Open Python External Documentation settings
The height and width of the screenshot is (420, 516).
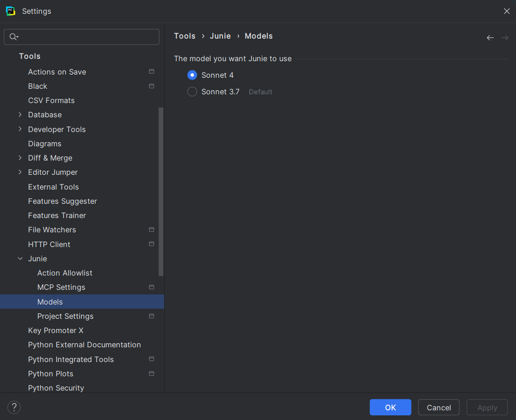click(84, 345)
